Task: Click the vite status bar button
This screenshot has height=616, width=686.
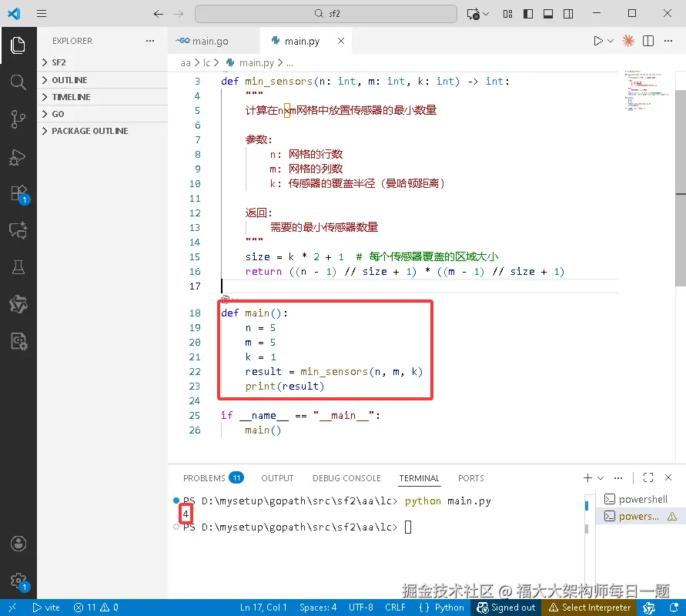Action: pyautogui.click(x=46, y=608)
